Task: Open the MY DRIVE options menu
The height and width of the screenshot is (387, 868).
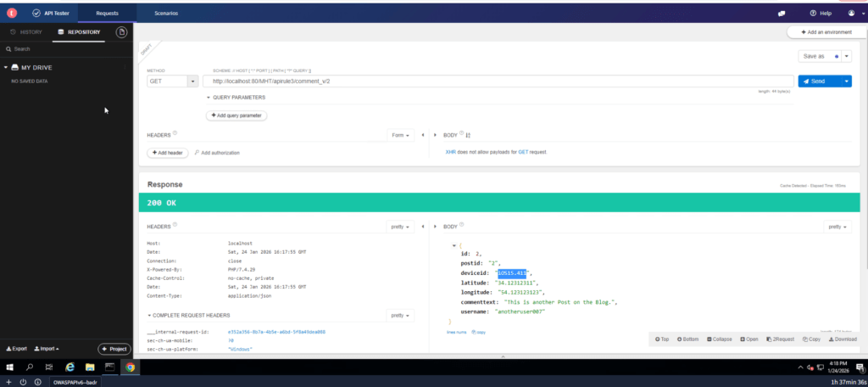Action: coord(125,68)
